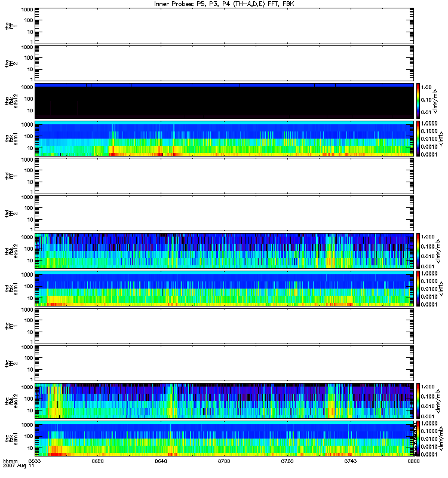Click the 'the fff 1' panel axis label
448x478 pixels.
[x=11, y=326]
